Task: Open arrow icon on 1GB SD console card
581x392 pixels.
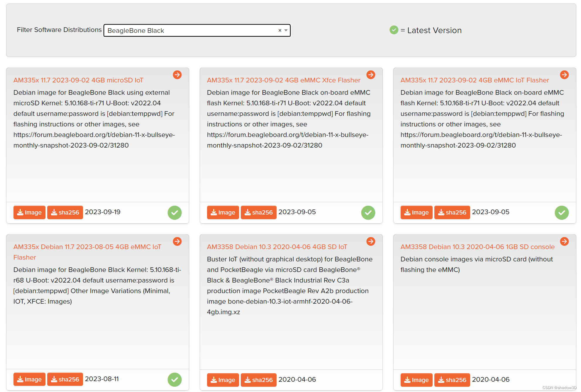Action: pos(564,241)
